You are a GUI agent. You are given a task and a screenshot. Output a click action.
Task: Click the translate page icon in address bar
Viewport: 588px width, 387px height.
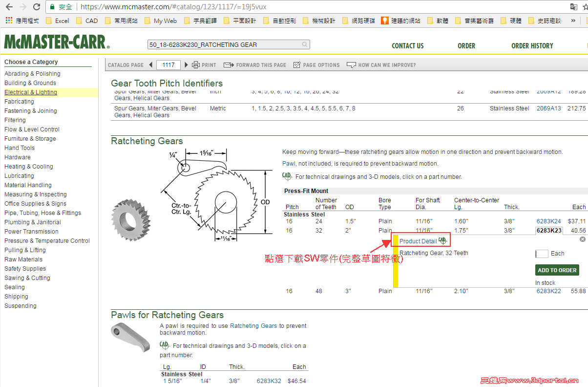(x=574, y=7)
